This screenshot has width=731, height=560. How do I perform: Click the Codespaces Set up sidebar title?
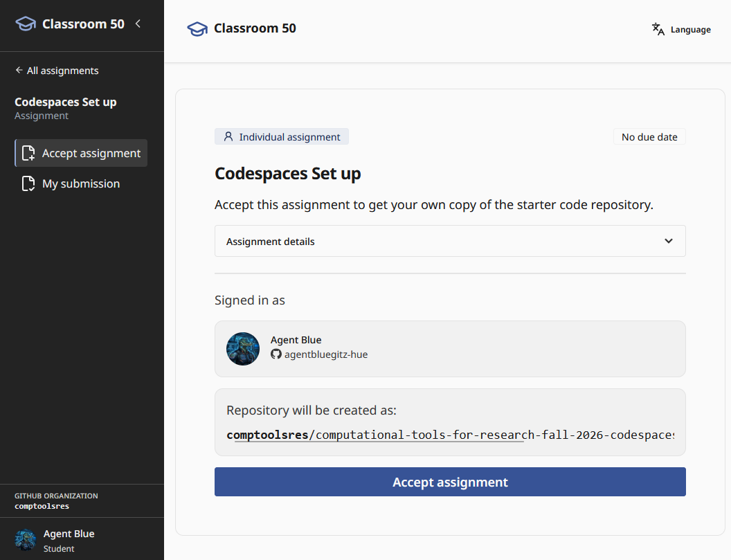[x=66, y=102]
